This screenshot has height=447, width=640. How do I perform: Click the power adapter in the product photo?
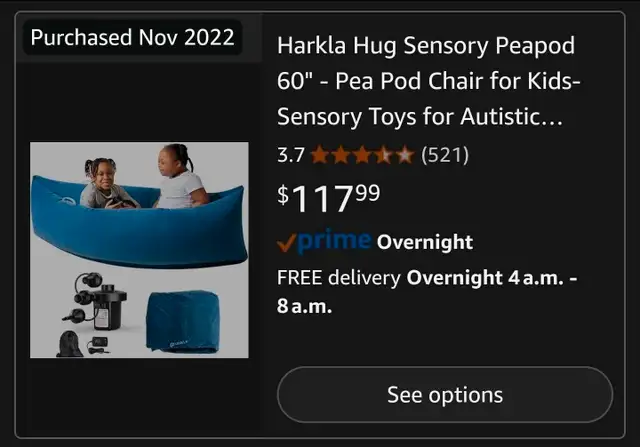[x=98, y=345]
